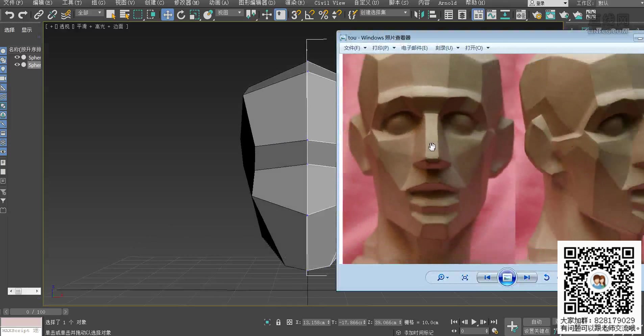Open 创建选择集 named selection dropdown
This screenshot has width=644, height=336.
pos(384,13)
